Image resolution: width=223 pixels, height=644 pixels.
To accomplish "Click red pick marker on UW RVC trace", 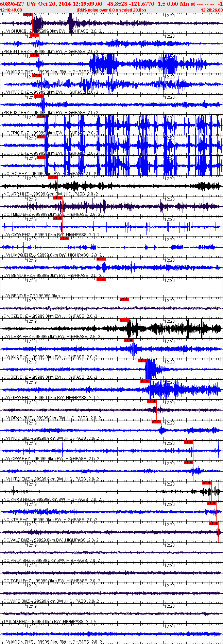I will 37,76.
